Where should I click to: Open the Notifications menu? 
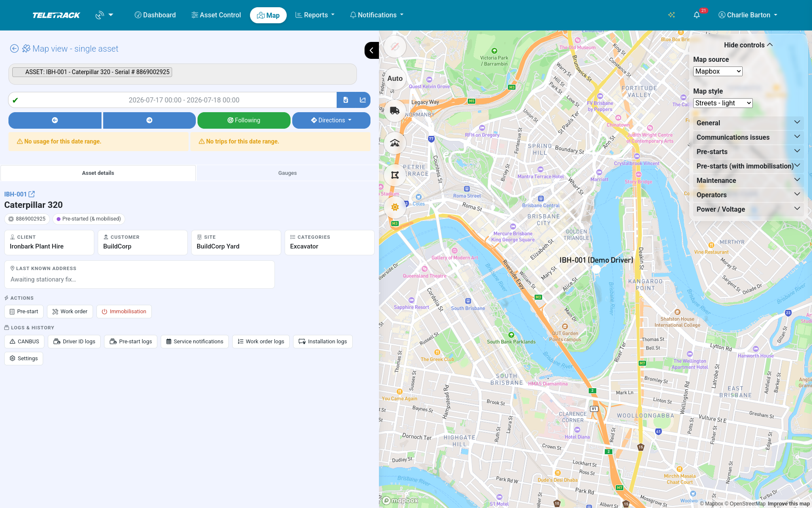(376, 15)
